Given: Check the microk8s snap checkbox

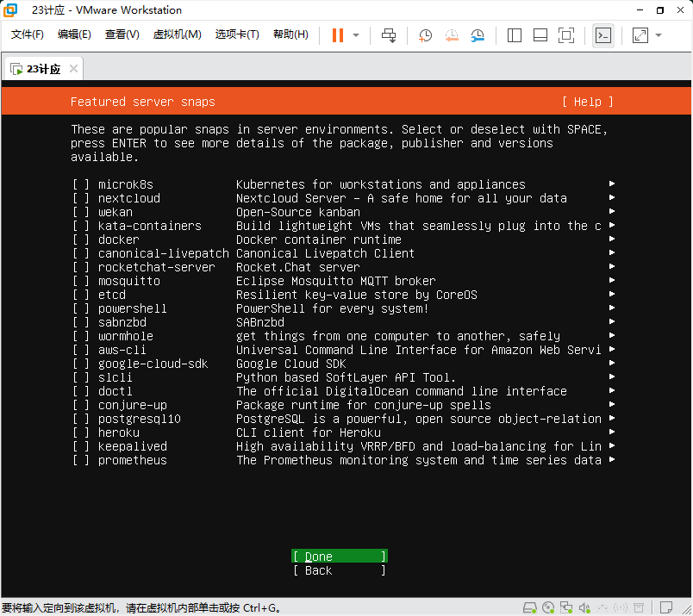Looking at the screenshot, I should point(81,184).
